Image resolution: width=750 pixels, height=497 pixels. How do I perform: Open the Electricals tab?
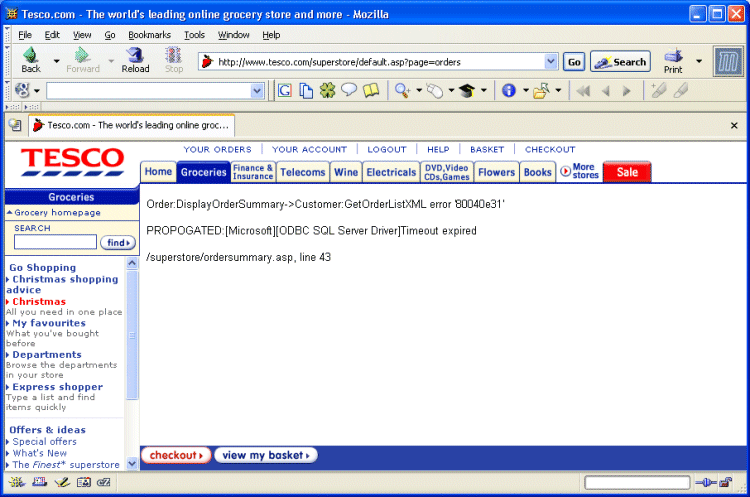click(x=391, y=172)
